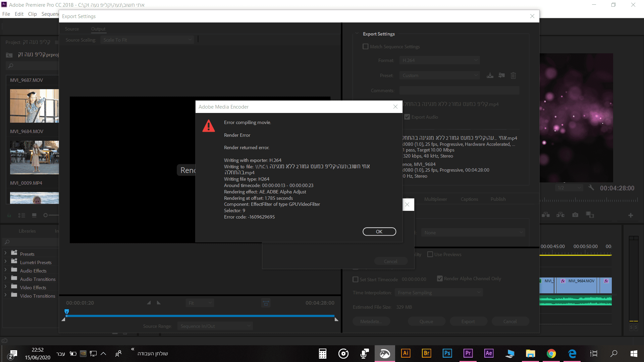The width and height of the screenshot is (644, 362).
Task: Open the Clip menu
Action: 32,14
